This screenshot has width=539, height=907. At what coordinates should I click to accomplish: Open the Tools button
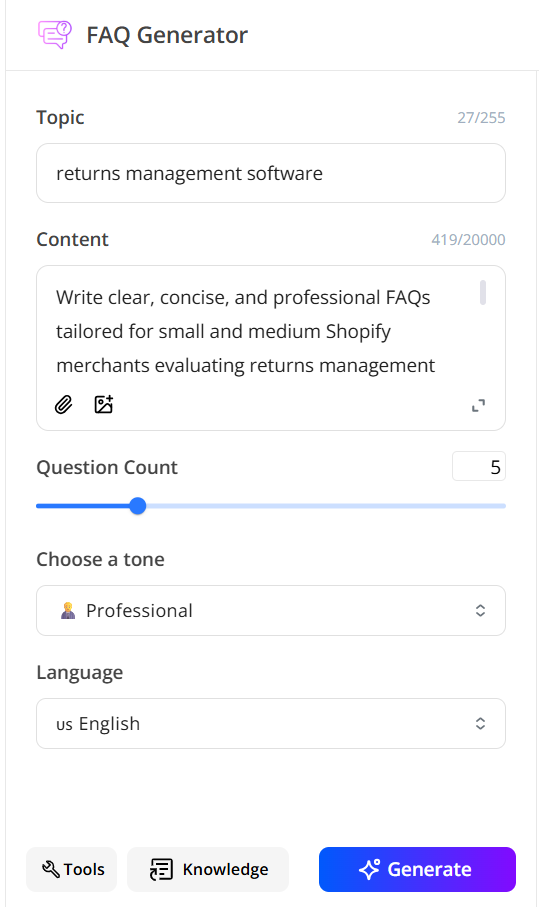71,869
